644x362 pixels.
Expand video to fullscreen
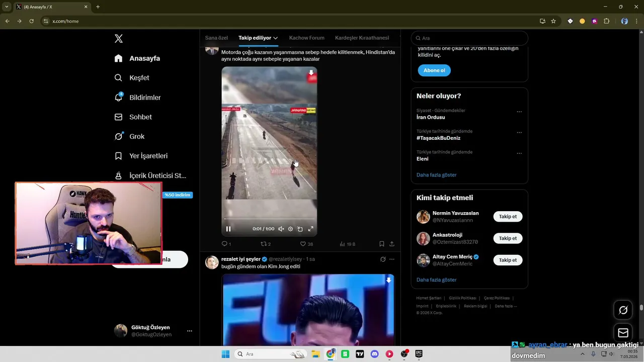(x=310, y=229)
